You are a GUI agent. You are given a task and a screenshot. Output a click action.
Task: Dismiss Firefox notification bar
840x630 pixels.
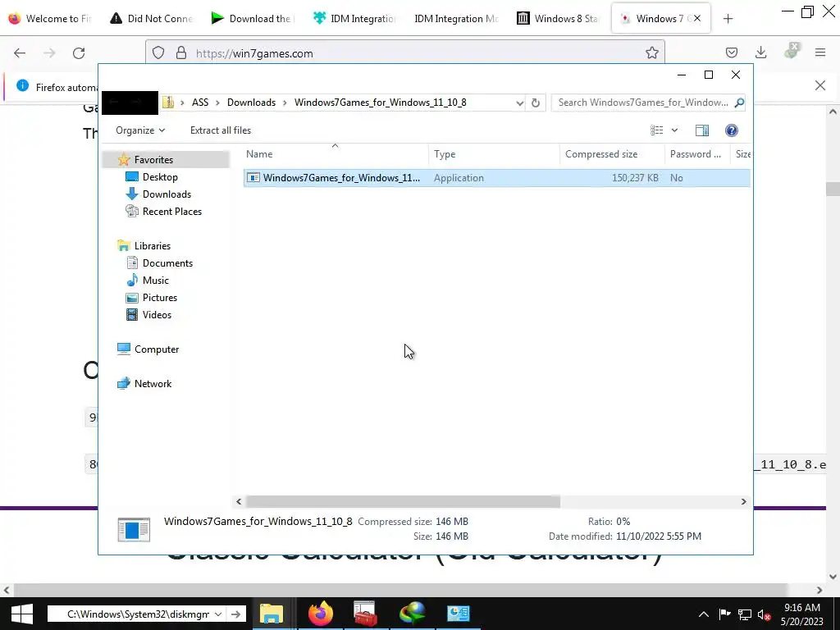(819, 85)
